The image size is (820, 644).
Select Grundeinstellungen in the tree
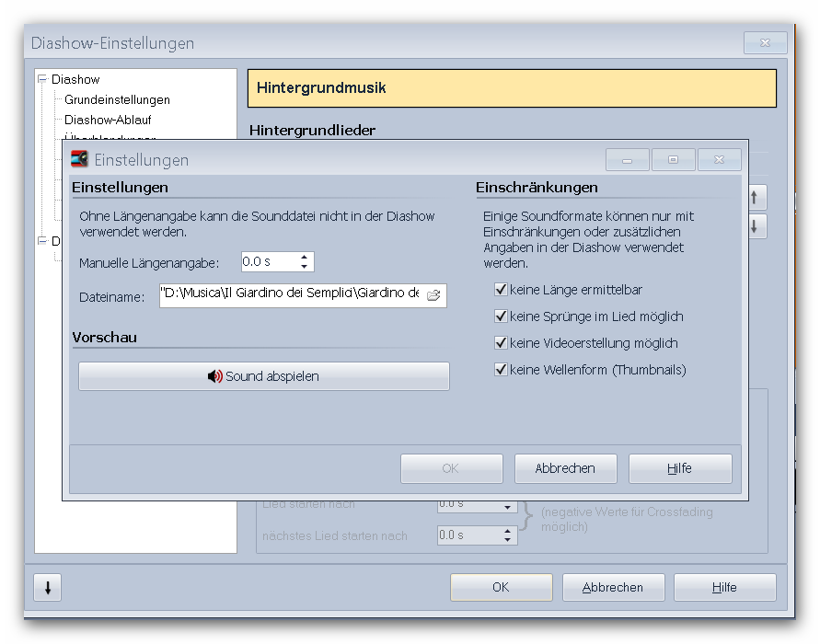tap(117, 99)
